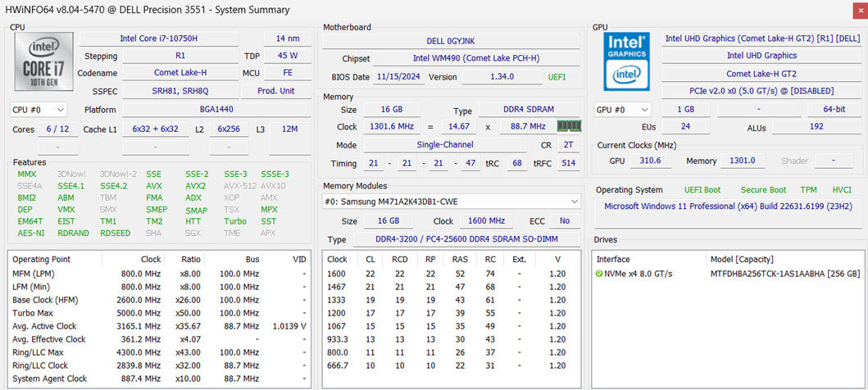This screenshot has width=868, height=390.
Task: Click the AVX2 feature flag
Action: (x=195, y=186)
